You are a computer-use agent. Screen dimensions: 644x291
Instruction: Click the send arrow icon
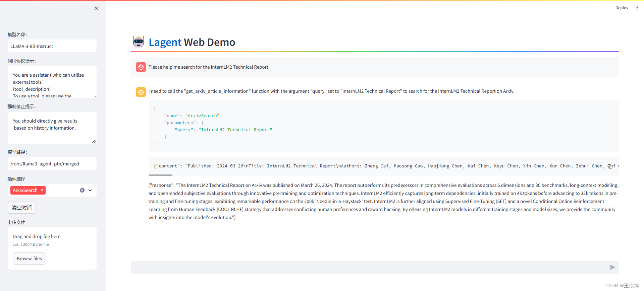point(612,267)
